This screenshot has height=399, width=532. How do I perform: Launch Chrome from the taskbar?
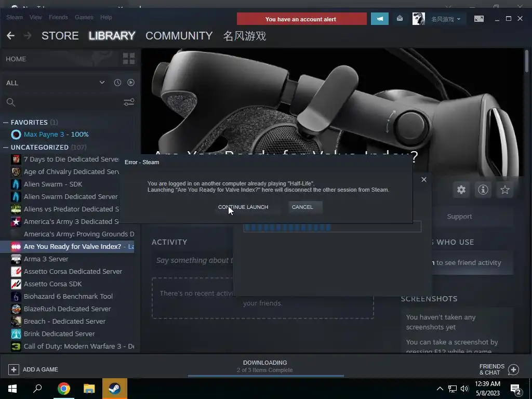[64, 389]
